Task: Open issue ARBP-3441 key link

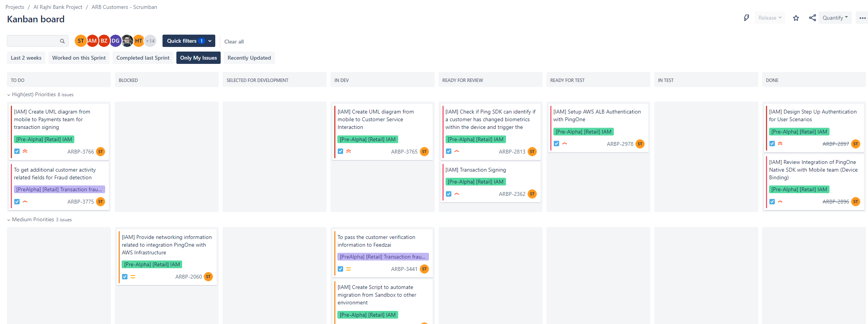Action: point(404,269)
